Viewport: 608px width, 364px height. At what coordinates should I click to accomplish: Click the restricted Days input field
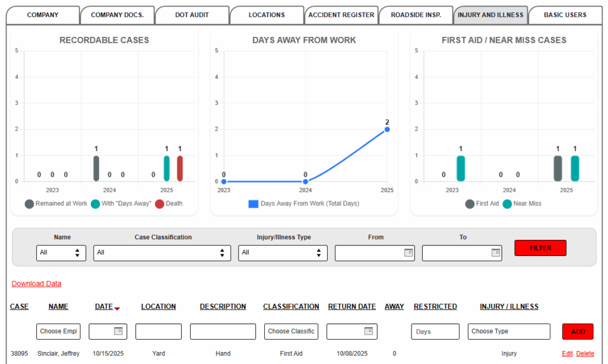coord(435,331)
